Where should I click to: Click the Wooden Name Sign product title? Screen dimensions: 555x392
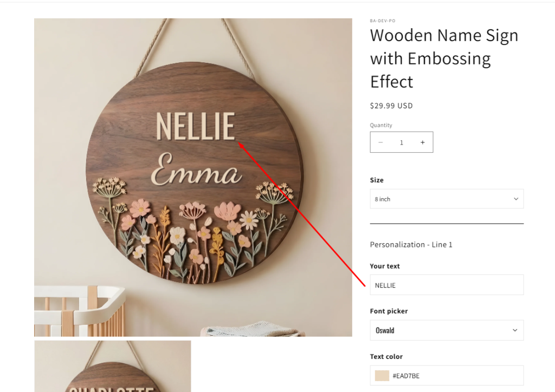coord(444,58)
